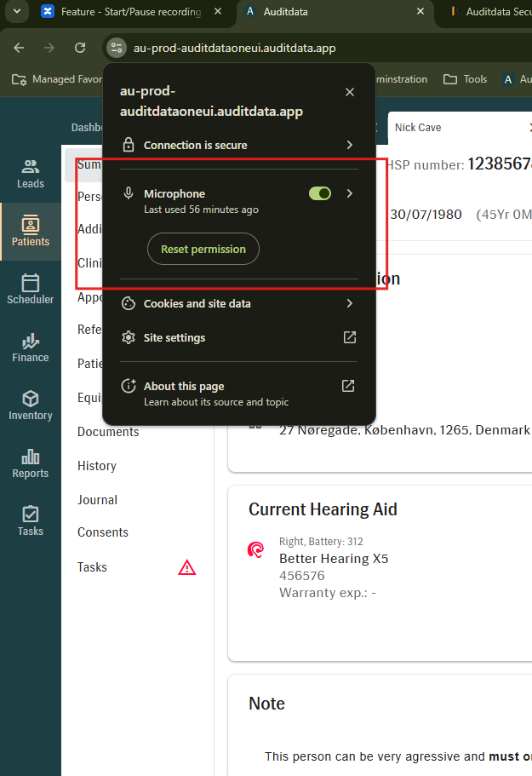Click the cookie icon in popup
This screenshot has height=776, width=532.
click(x=129, y=303)
